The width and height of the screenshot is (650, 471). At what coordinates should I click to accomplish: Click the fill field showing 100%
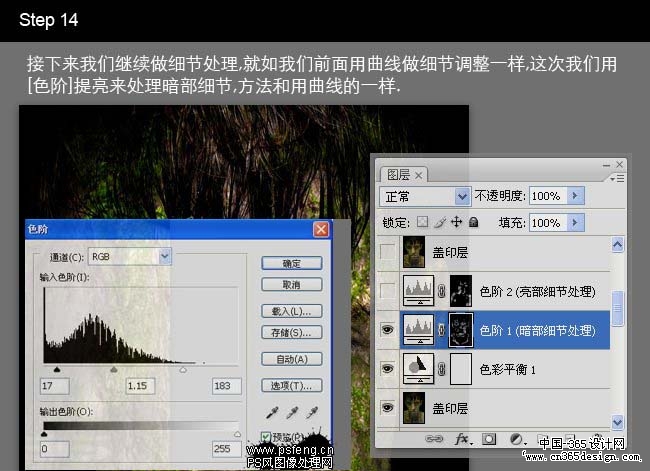pyautogui.click(x=548, y=223)
